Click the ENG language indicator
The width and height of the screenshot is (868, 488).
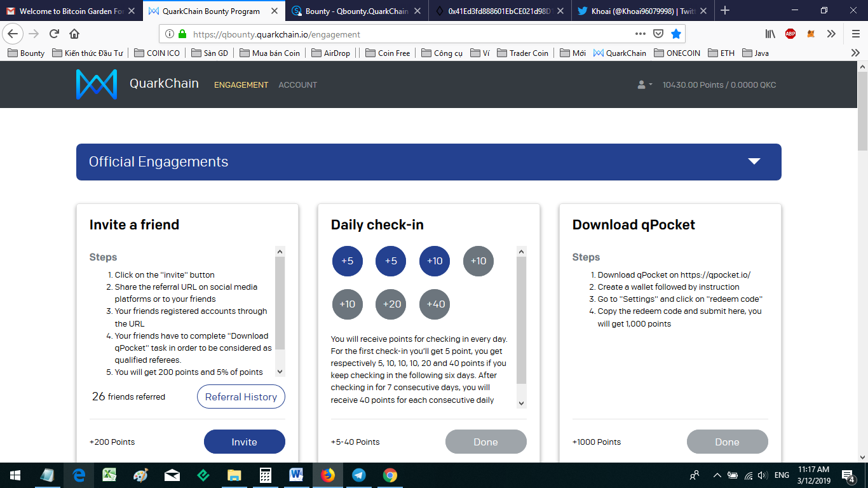point(782,475)
